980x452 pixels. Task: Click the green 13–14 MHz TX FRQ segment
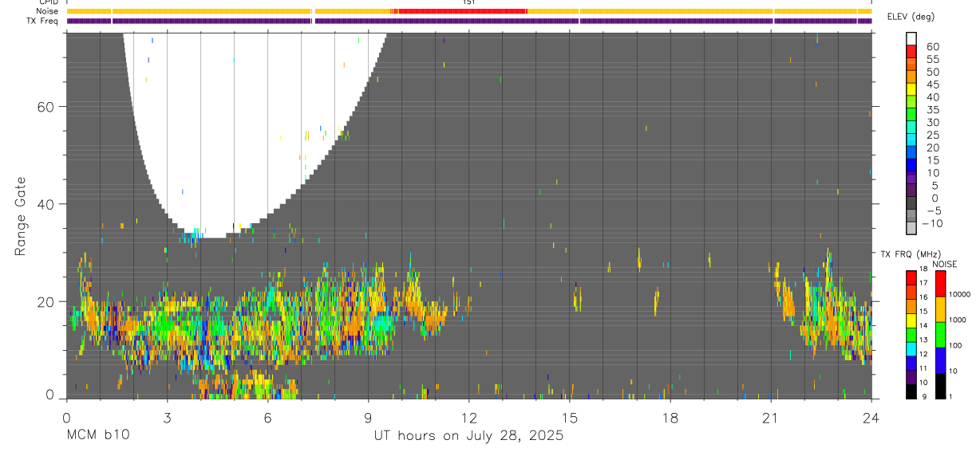tap(911, 335)
